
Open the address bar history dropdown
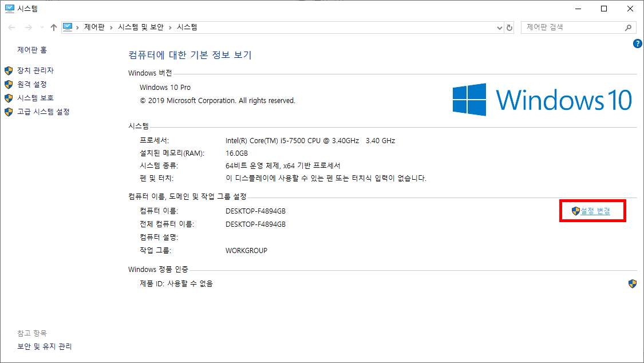coord(499,27)
